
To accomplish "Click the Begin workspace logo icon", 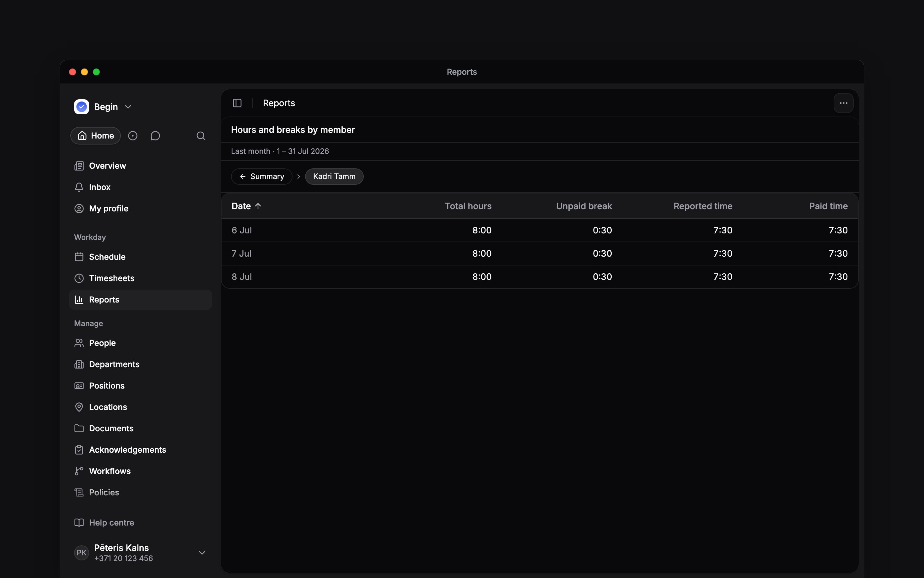I will (81, 107).
